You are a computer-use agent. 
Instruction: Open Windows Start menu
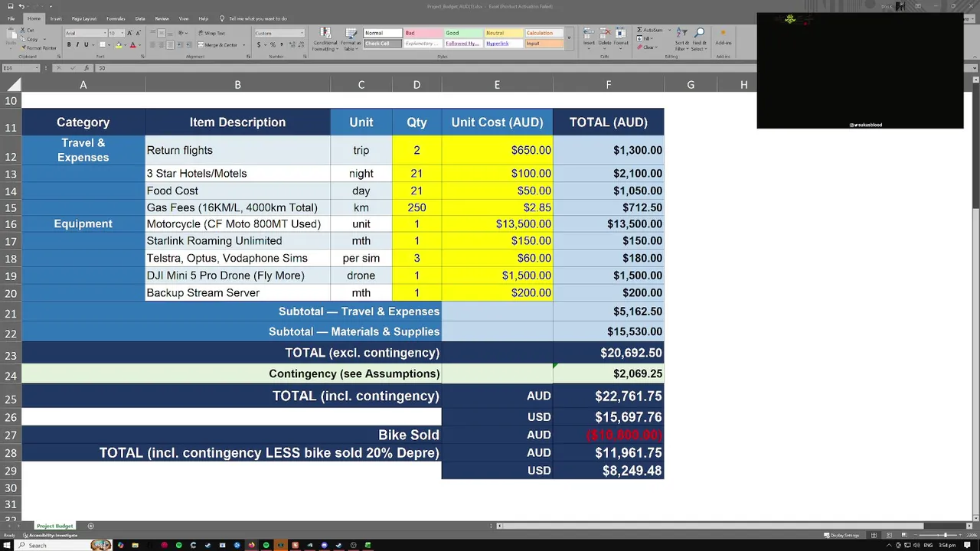click(8, 545)
